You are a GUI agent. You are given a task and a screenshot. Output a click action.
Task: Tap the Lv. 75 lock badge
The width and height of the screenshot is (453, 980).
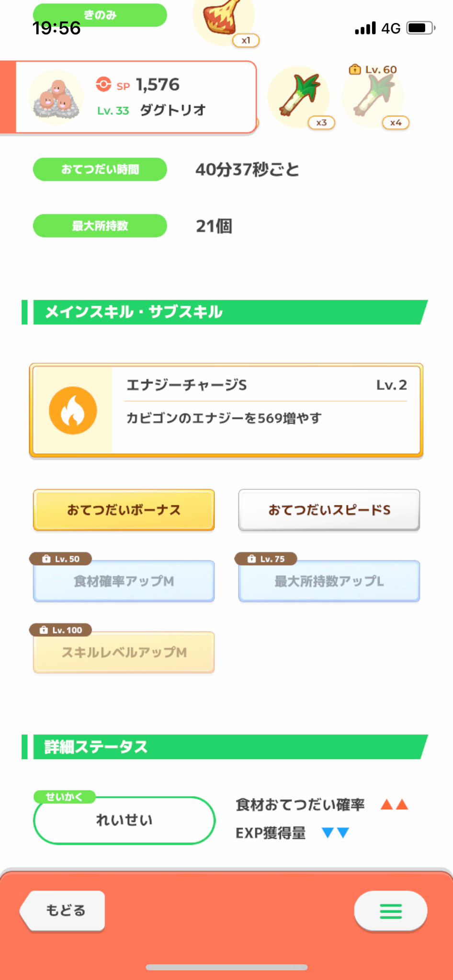(266, 559)
